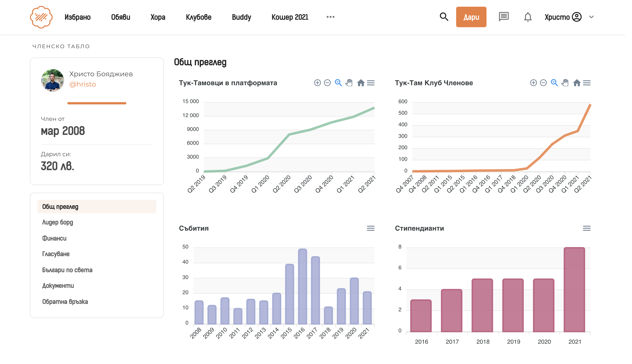This screenshot has width=632, height=364.
Task: Reset zoom with home icon on platform chart
Action: click(360, 83)
